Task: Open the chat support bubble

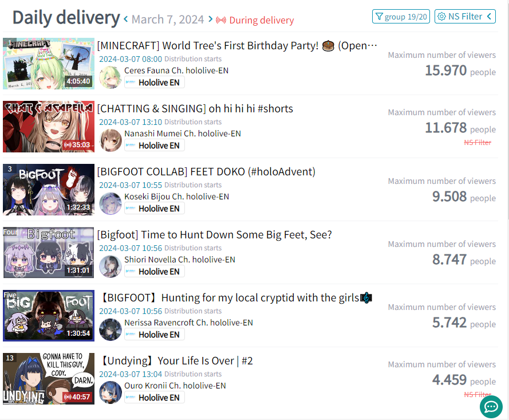Action: (491, 407)
